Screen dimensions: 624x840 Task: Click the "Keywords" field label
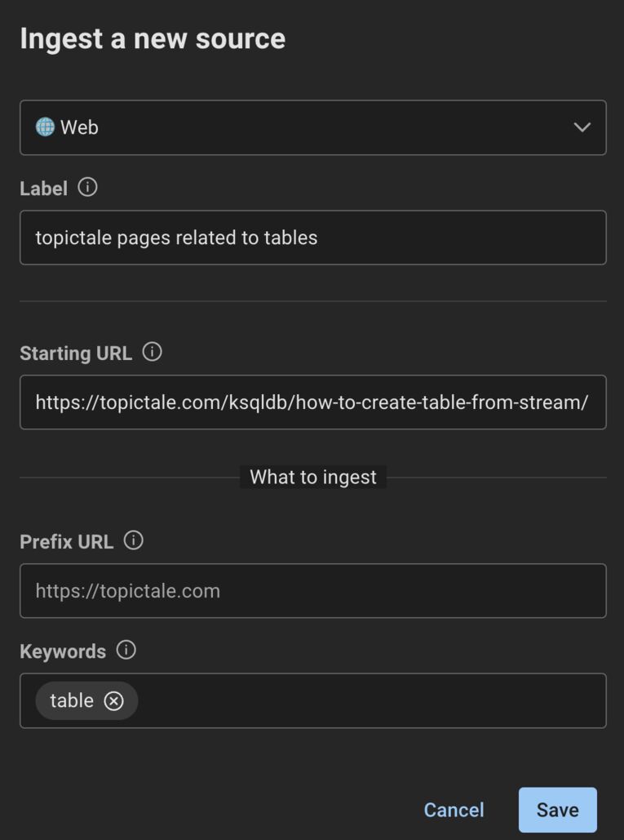point(63,651)
